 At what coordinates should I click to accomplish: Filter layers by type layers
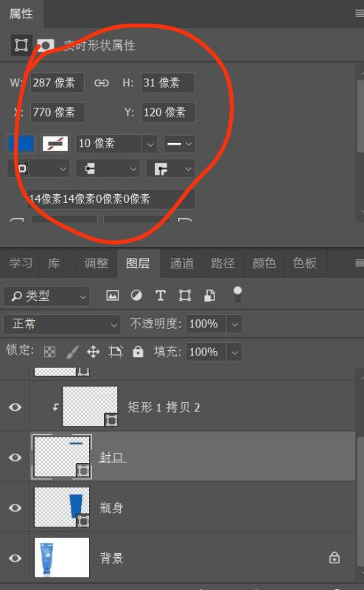pos(161,296)
